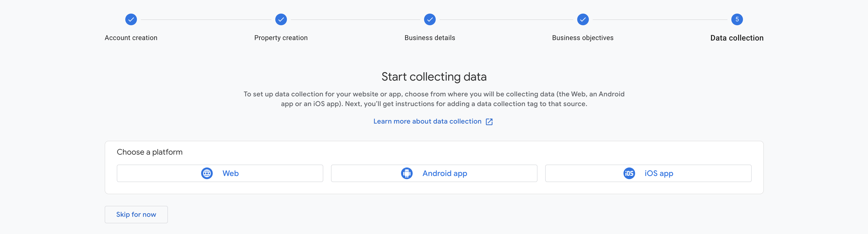Screen dimensions: 868x234
Task: Click the Account creation checkmark circle
Action: (x=131, y=20)
